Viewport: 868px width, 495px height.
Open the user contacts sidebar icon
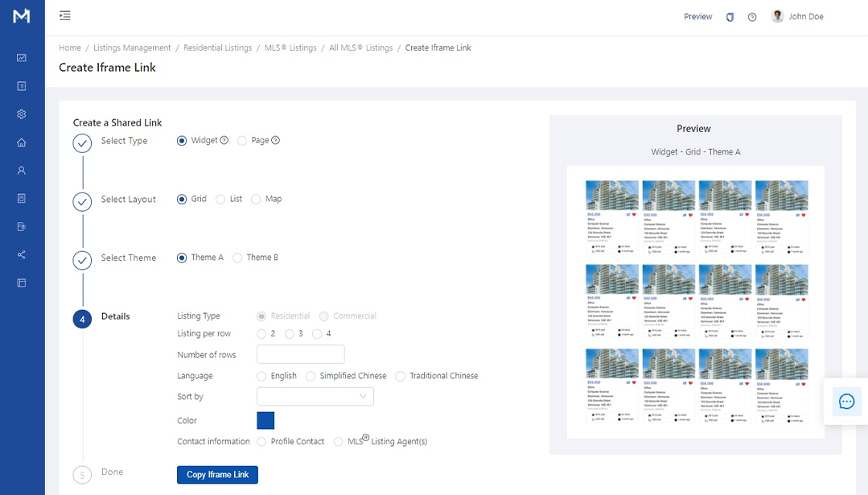click(x=22, y=171)
